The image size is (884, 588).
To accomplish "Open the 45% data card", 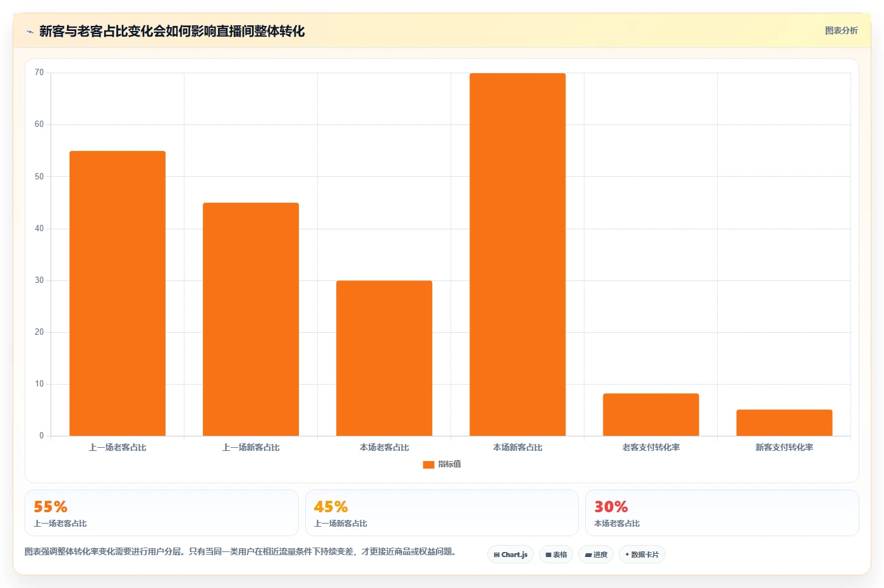I will 442,513.
